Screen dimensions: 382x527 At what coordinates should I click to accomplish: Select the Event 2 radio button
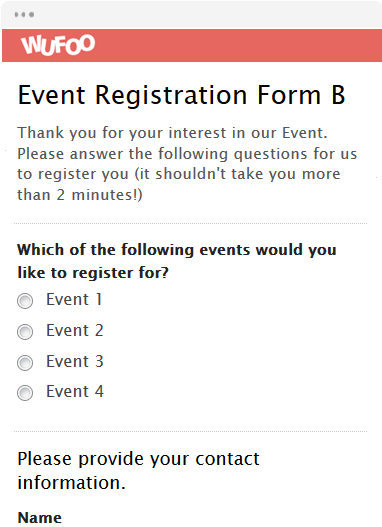[25, 332]
